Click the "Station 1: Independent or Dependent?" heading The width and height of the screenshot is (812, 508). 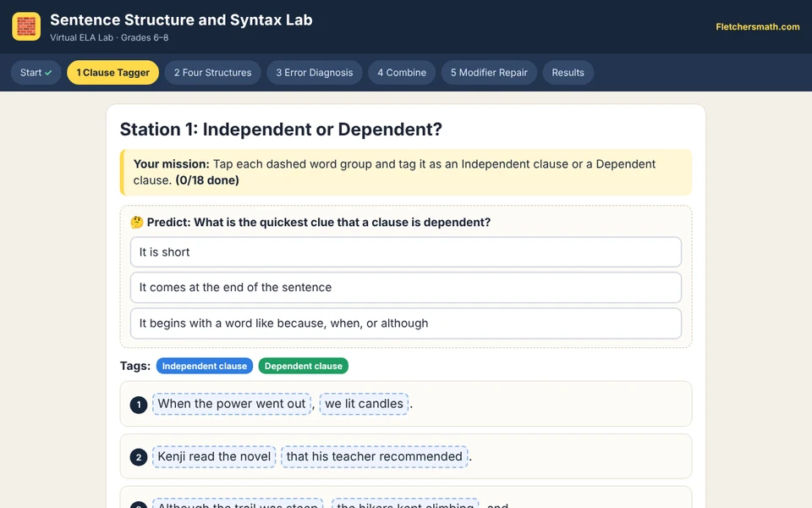[281, 129]
